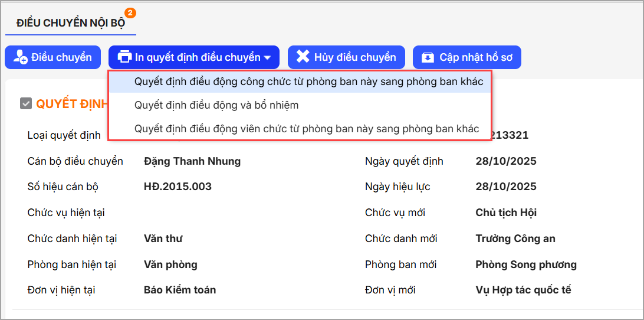Select Quyết định điều động công chức option
The image size is (644, 320).
pos(308,81)
